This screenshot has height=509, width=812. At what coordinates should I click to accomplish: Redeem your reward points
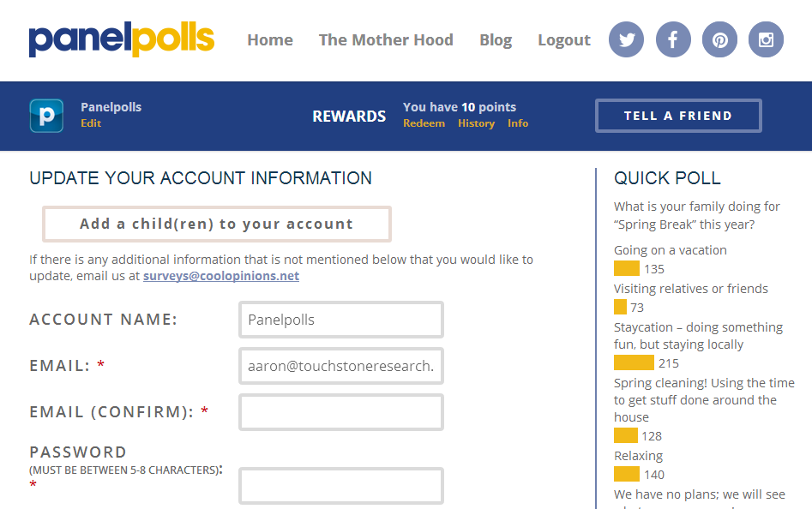tap(424, 123)
